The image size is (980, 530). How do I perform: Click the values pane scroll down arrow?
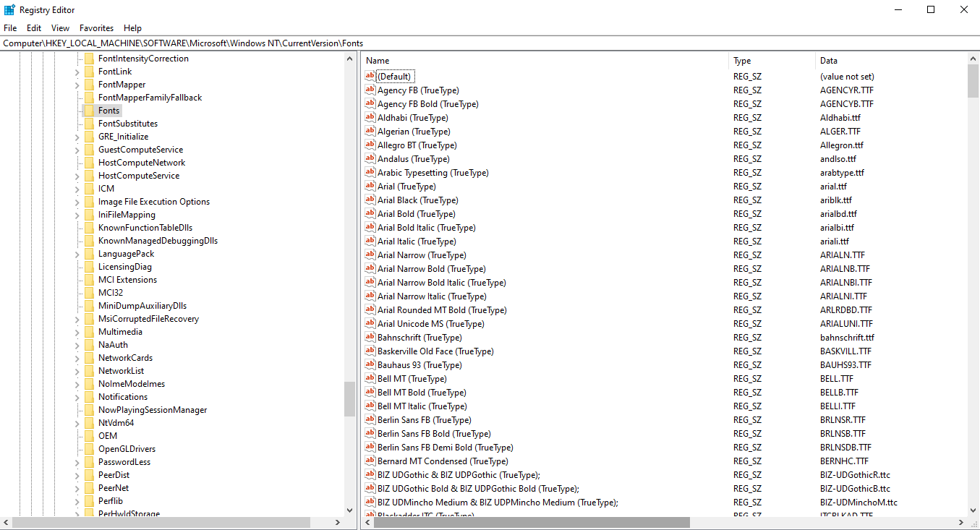pos(973,510)
